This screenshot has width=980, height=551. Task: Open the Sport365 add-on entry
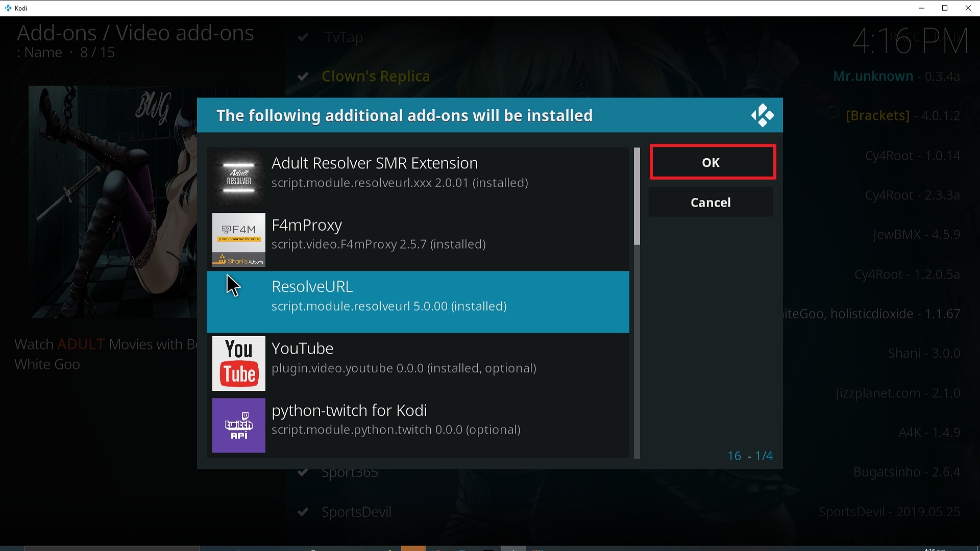350,473
